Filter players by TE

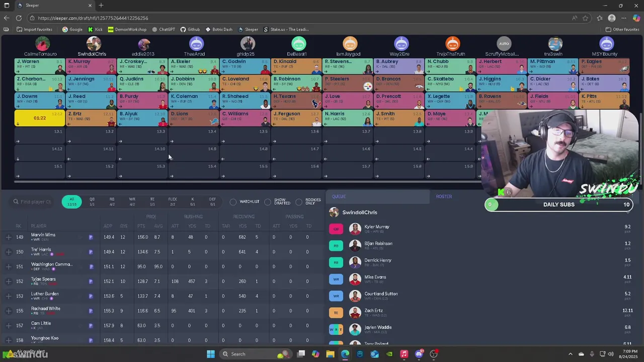tap(152, 202)
